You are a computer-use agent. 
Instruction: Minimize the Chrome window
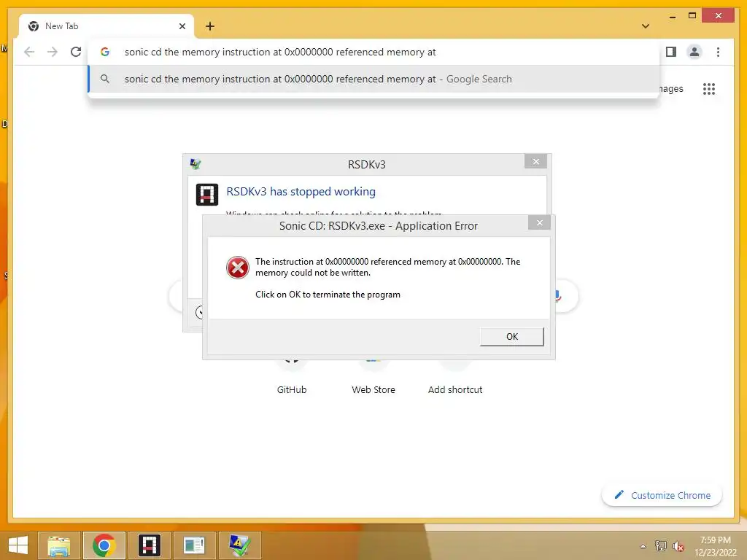[672, 16]
